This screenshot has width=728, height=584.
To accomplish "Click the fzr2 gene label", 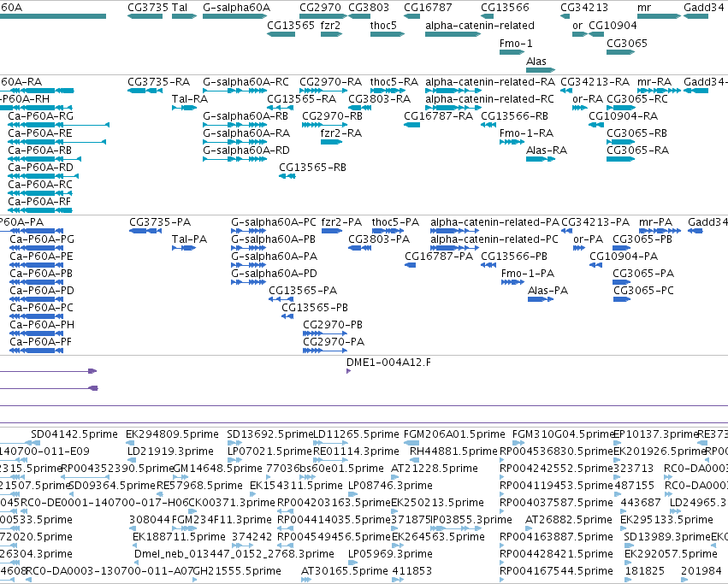I will pyautogui.click(x=330, y=26).
